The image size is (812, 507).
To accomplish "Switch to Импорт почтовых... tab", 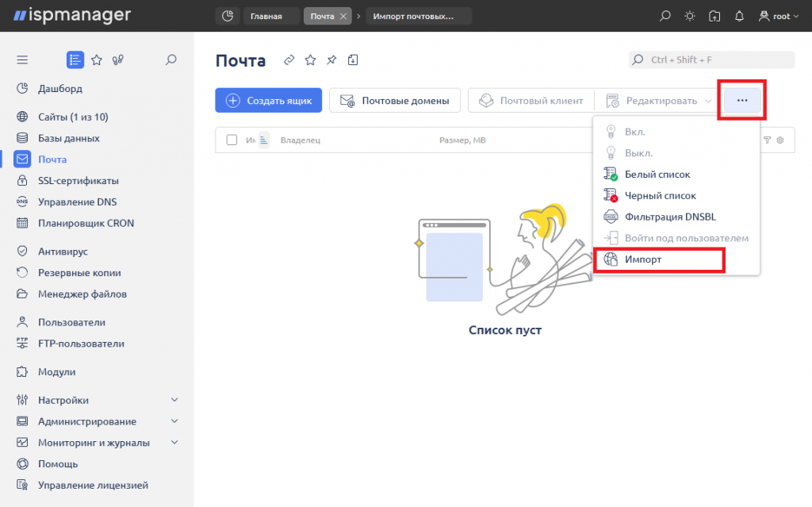I will [x=419, y=16].
